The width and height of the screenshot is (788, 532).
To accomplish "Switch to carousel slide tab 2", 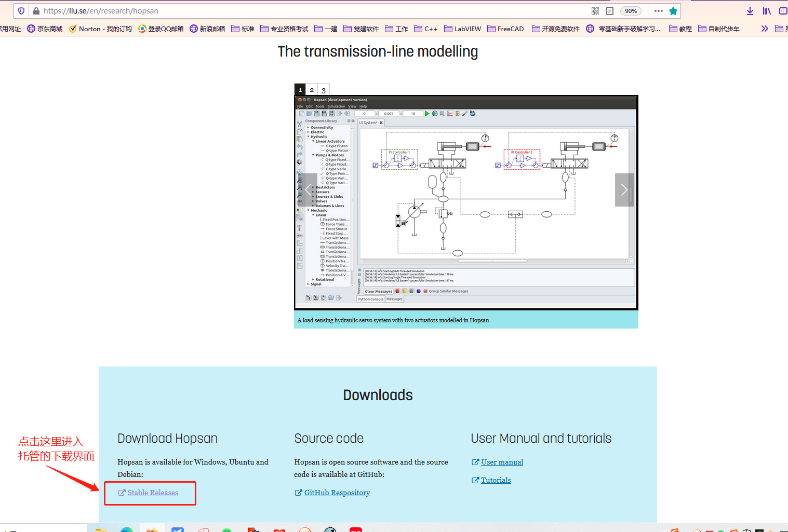I will pos(312,89).
